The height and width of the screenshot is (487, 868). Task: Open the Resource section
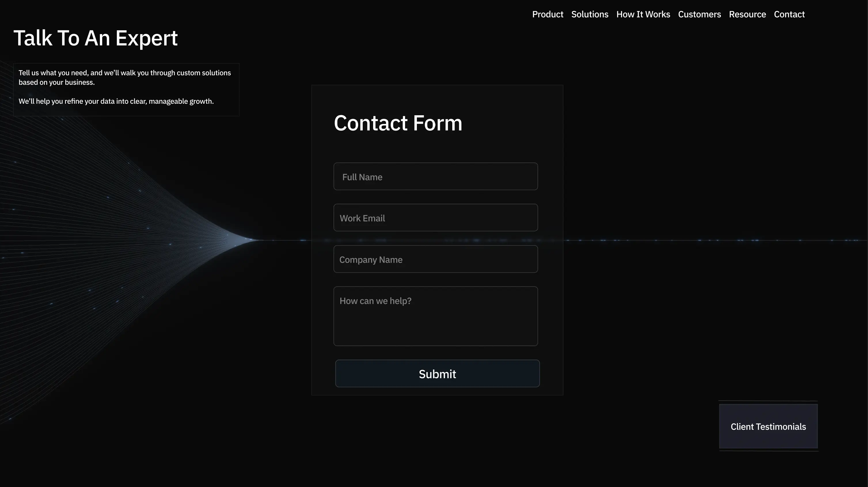coord(747,14)
